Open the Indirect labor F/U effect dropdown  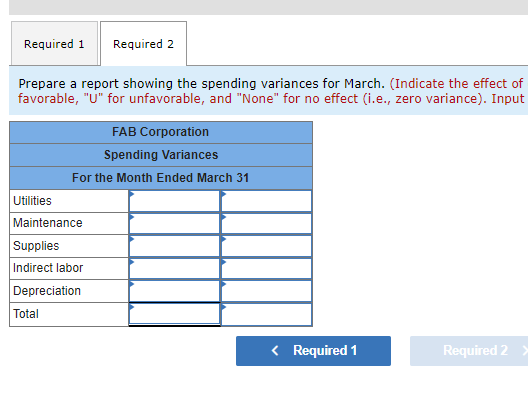(266, 268)
